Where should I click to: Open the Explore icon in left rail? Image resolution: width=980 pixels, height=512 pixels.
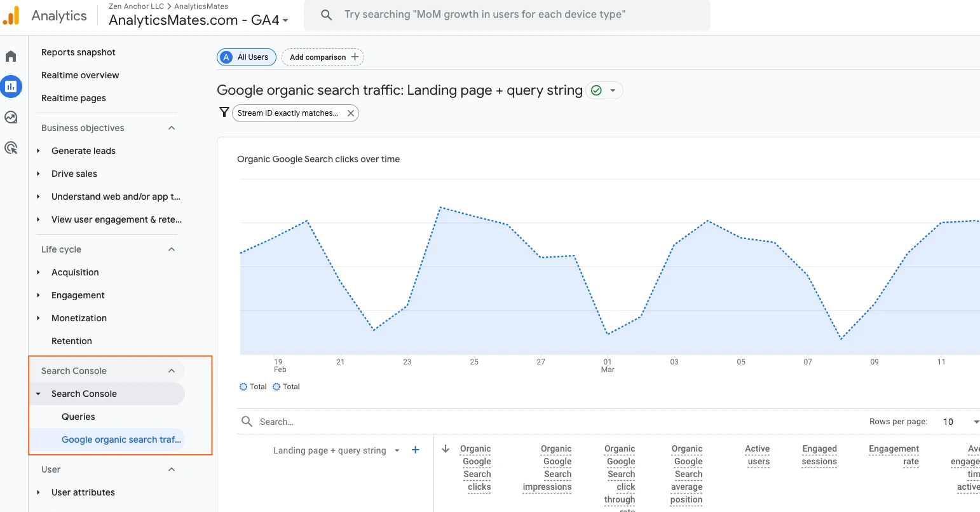pyautogui.click(x=11, y=117)
